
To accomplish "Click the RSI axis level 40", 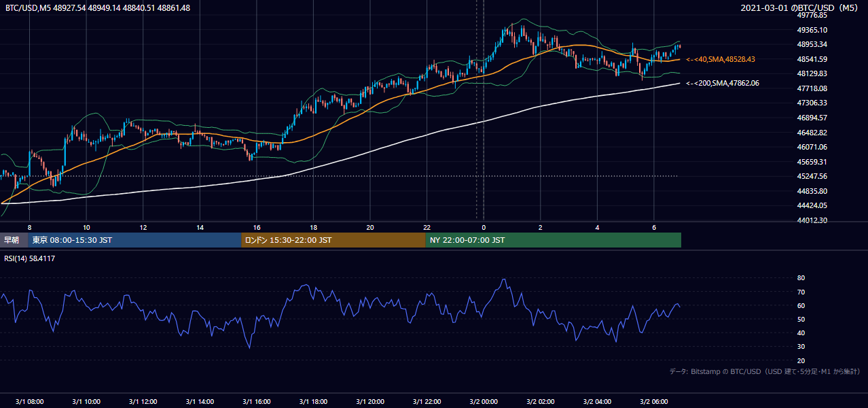I will [801, 333].
